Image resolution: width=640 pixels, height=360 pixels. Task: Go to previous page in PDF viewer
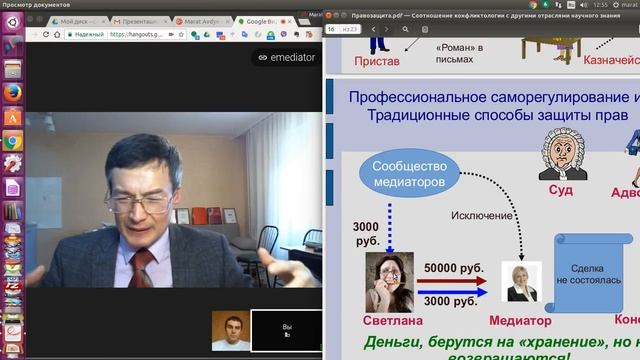373,29
